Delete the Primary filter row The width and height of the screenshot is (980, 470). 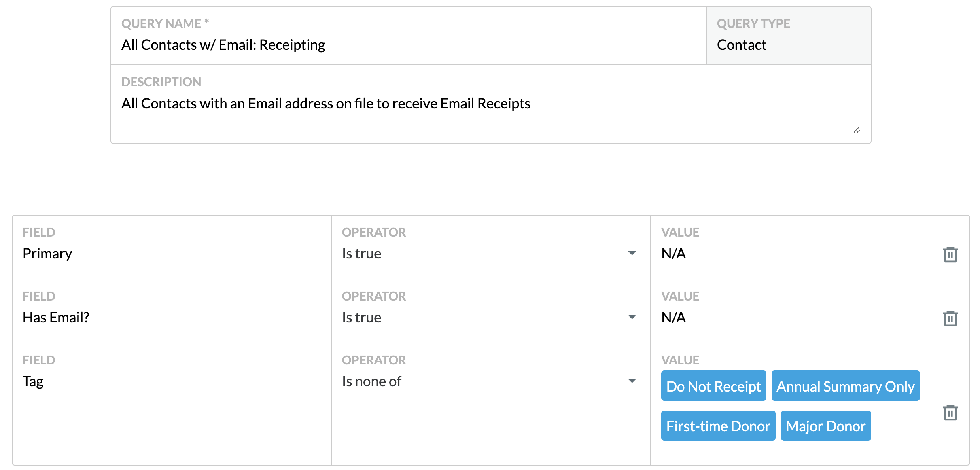(950, 254)
